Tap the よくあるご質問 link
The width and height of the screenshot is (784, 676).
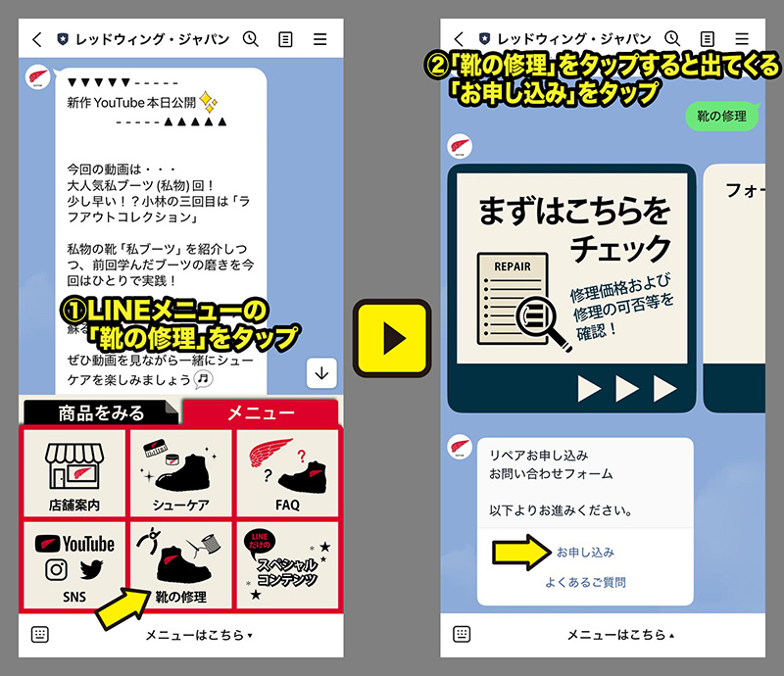pos(585,583)
